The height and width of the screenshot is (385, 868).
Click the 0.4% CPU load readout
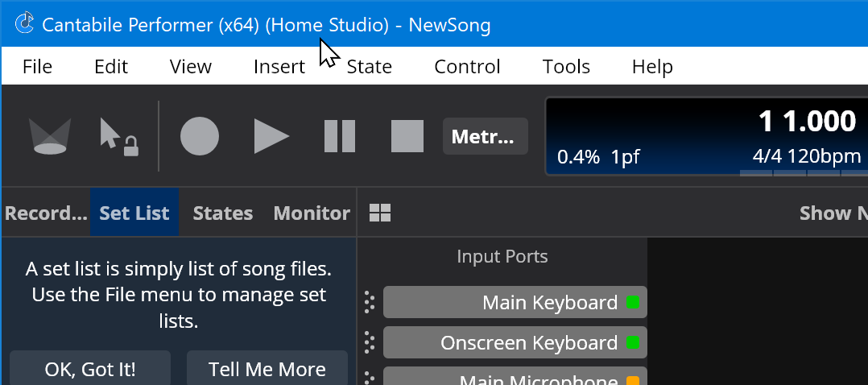point(578,157)
